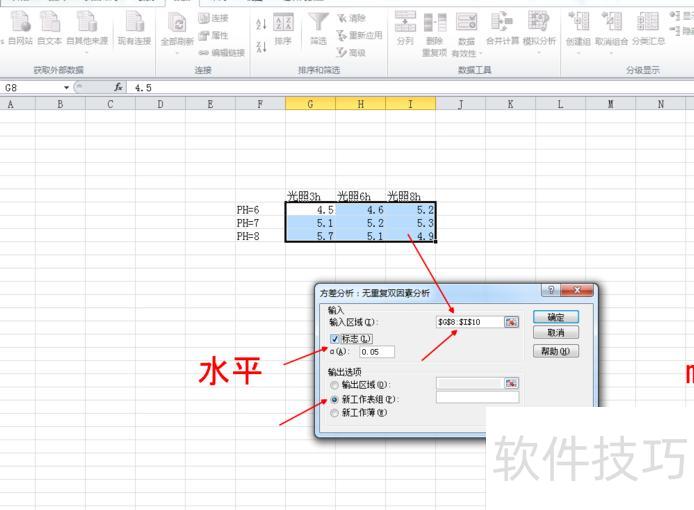The height and width of the screenshot is (510, 694).
Task: Expand the Data Validation dropdown arrow
Action: pyautogui.click(x=481, y=54)
